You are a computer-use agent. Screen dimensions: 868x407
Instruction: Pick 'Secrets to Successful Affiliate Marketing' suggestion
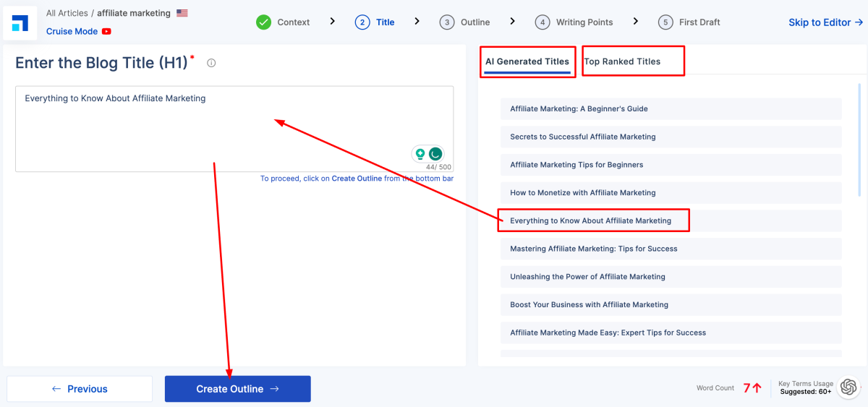pyautogui.click(x=583, y=137)
